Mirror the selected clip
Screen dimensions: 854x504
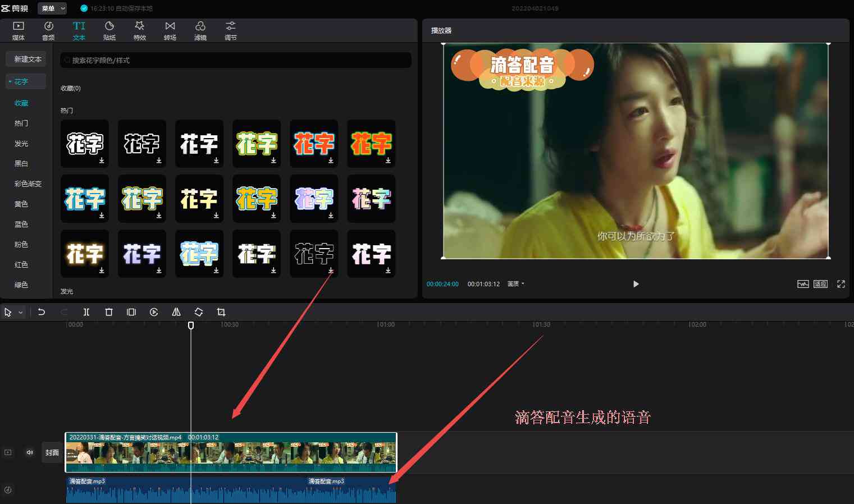click(176, 312)
